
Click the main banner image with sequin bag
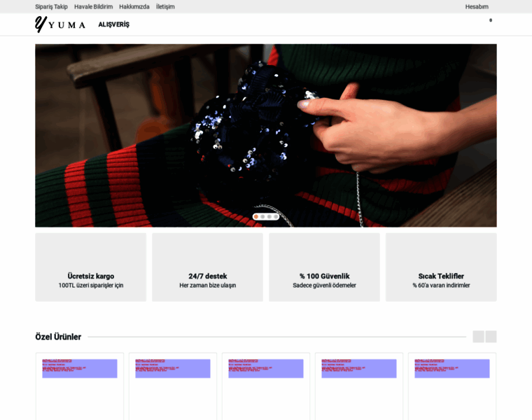266,135
